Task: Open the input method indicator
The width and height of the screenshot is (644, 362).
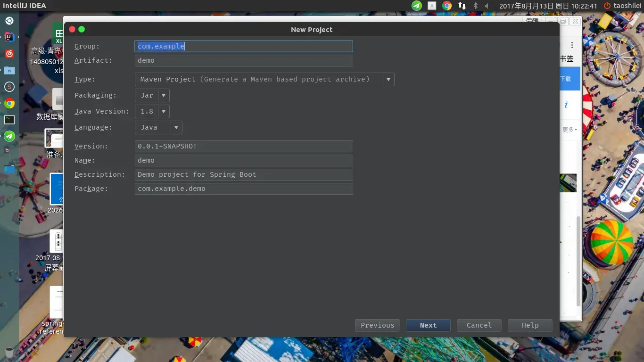Action: [x=432, y=6]
